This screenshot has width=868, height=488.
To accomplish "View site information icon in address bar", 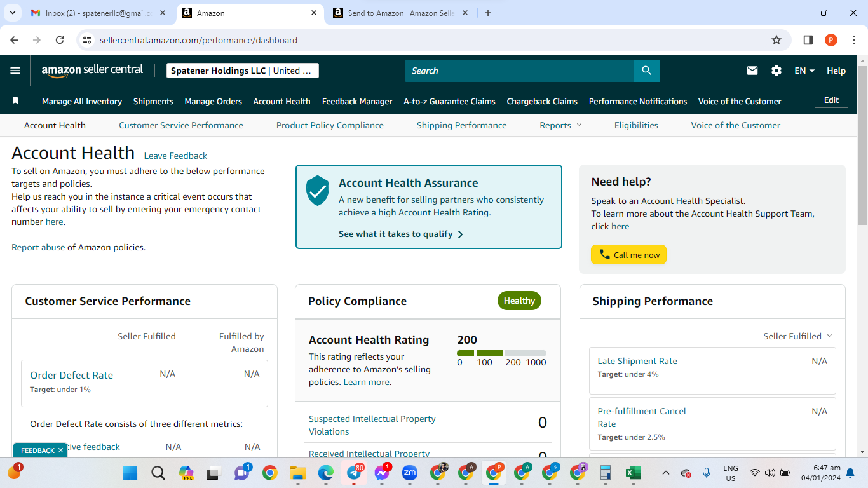I will click(x=88, y=40).
